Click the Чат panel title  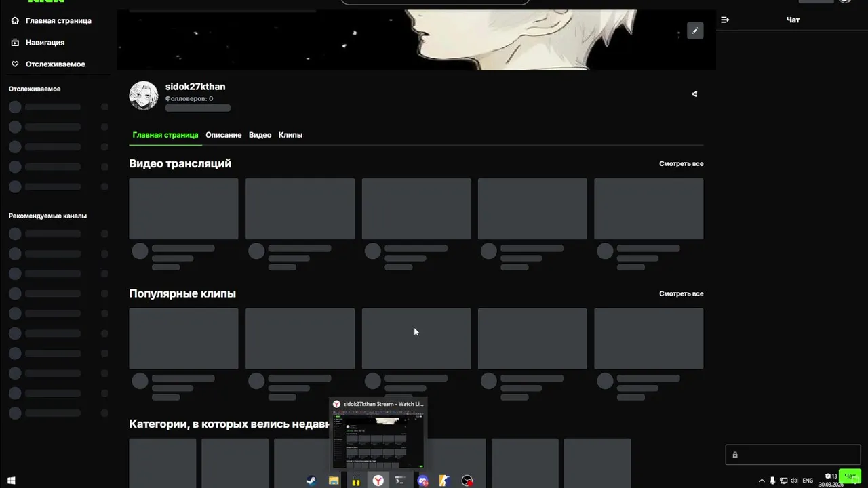(x=793, y=20)
